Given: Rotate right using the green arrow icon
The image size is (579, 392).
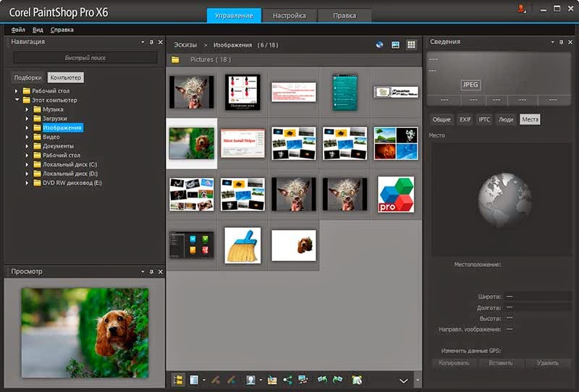Looking at the screenshot, I should pyautogui.click(x=337, y=379).
